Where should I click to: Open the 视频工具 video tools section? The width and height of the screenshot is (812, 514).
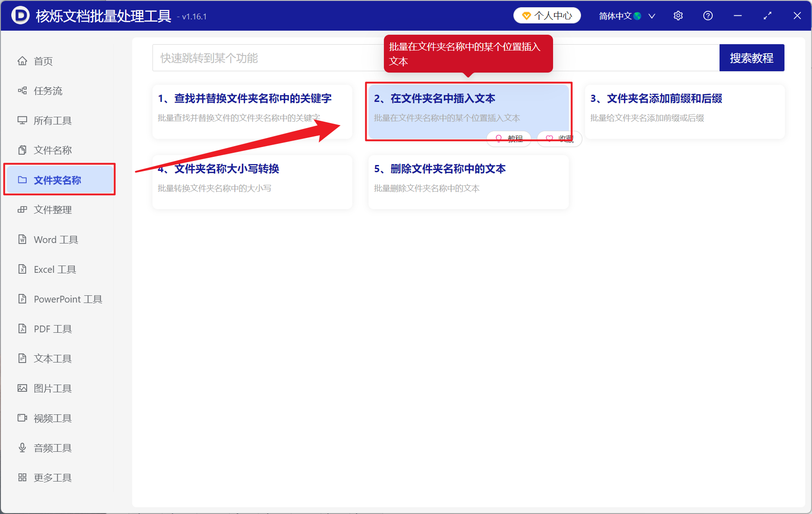[52, 418]
